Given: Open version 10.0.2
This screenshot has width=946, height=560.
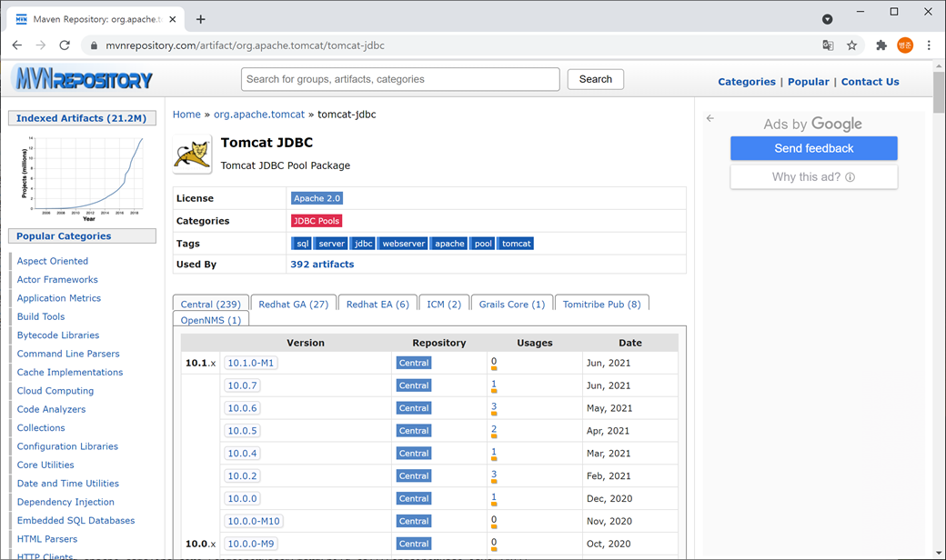Looking at the screenshot, I should coord(242,475).
